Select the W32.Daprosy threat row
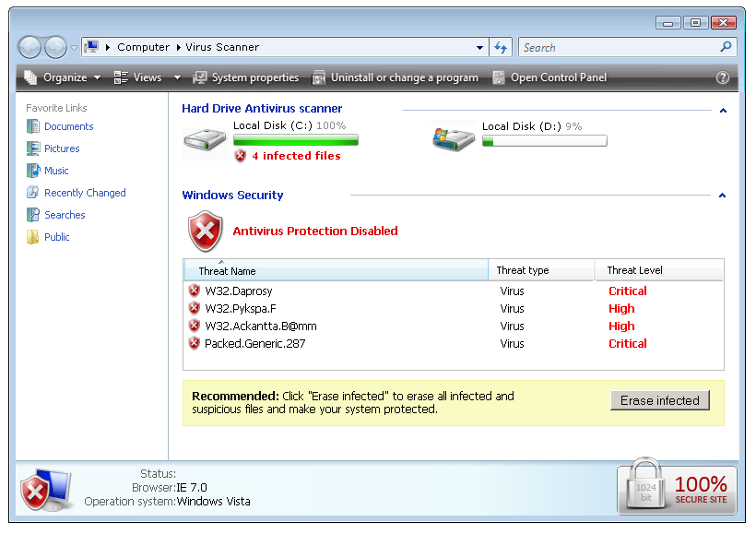The image size is (756, 534). coord(454,291)
